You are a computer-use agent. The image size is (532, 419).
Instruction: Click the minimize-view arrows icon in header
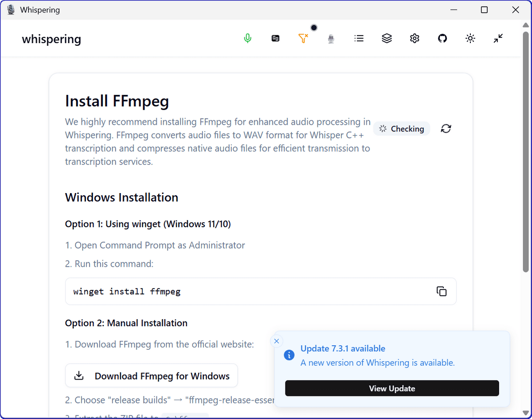tap(498, 39)
